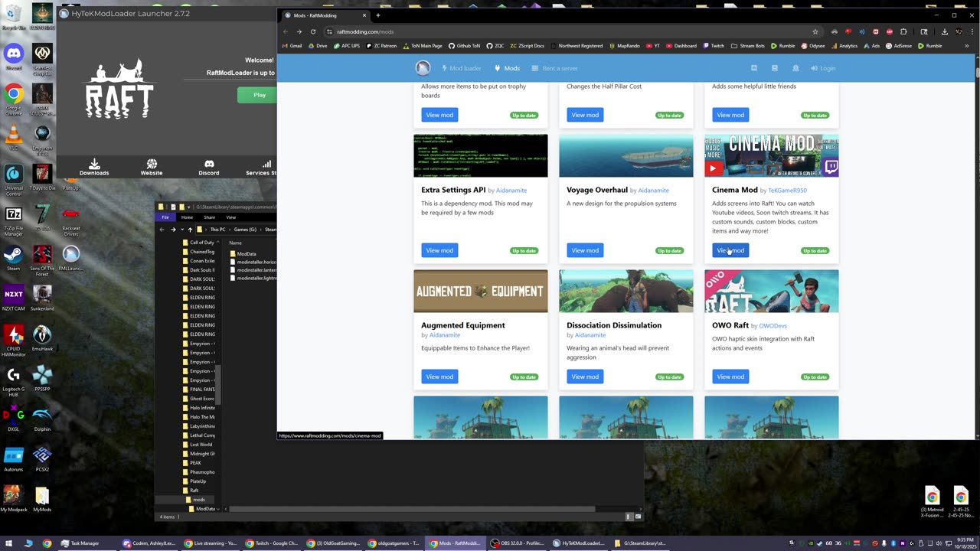View mod for Extra Settings API
980x551 pixels.
click(439, 250)
